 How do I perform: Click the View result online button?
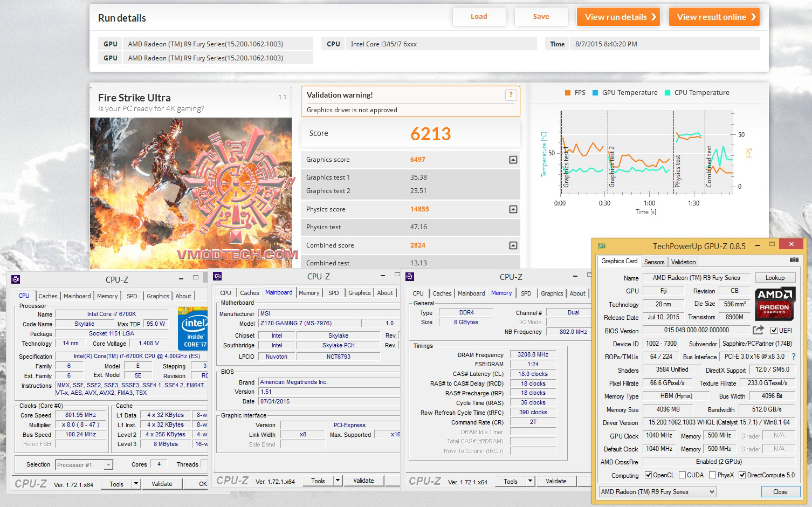point(714,17)
